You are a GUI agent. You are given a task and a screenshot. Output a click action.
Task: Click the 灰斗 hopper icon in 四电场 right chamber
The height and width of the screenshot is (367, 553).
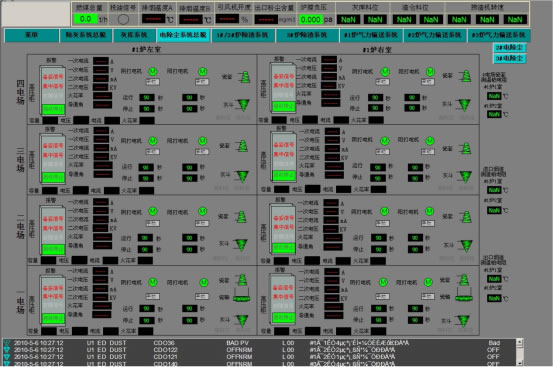[464, 105]
